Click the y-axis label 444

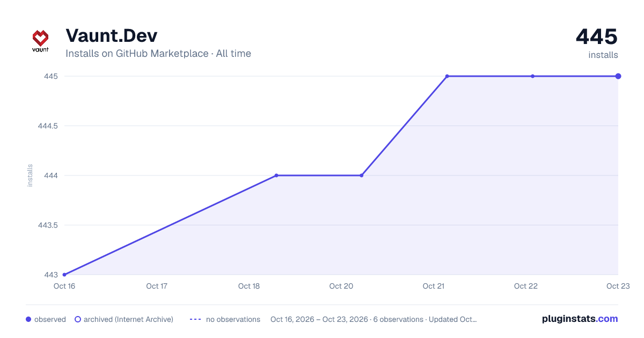(51, 175)
